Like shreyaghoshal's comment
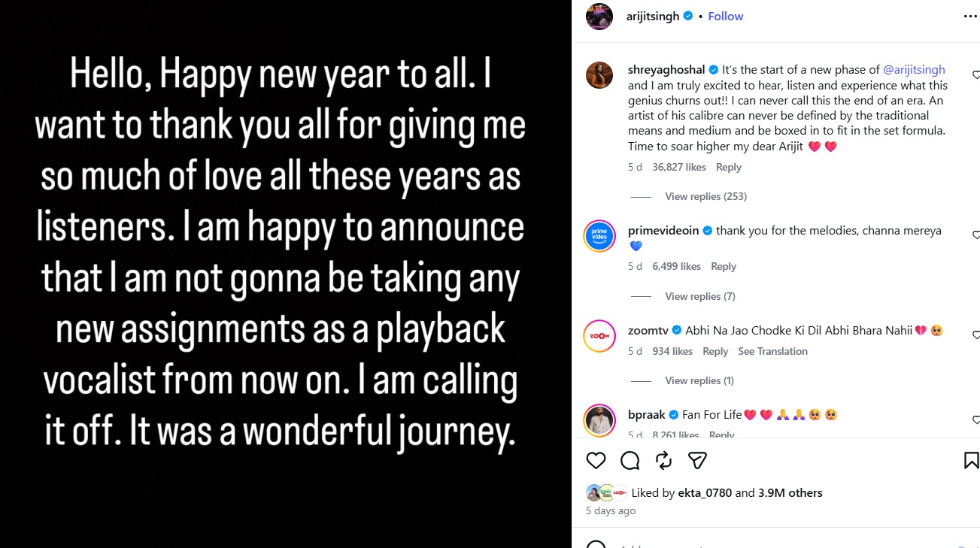 [x=976, y=75]
